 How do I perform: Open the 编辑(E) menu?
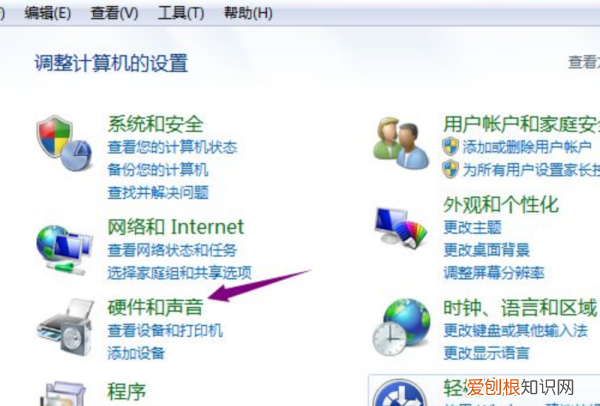pyautogui.click(x=48, y=13)
